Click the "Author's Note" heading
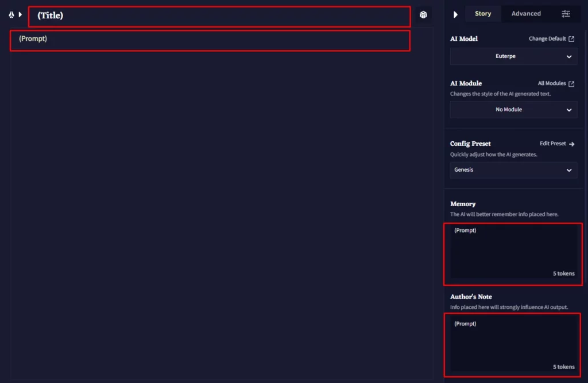Screen dimensions: 588x383 point(471,297)
